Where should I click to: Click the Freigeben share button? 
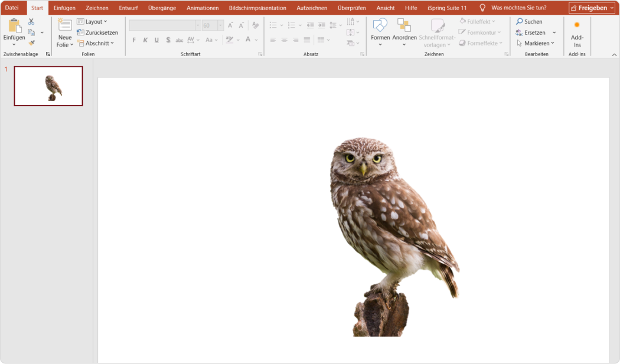point(592,8)
